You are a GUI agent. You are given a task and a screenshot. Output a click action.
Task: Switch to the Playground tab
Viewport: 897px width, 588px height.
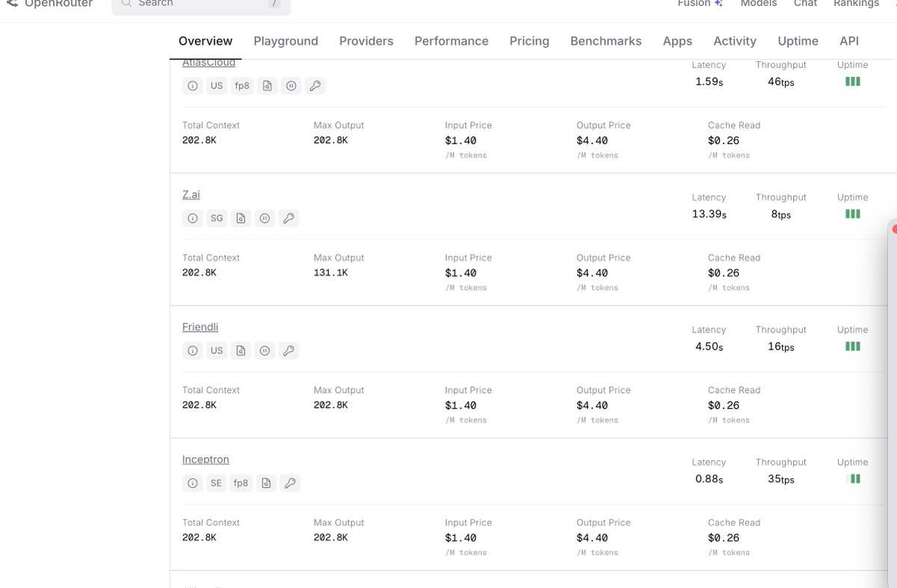click(x=286, y=41)
